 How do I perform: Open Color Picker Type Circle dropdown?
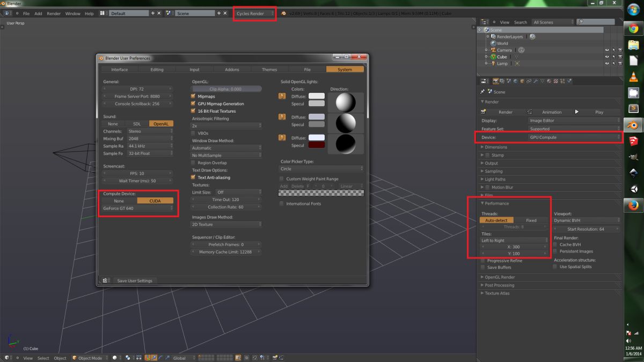coord(321,168)
